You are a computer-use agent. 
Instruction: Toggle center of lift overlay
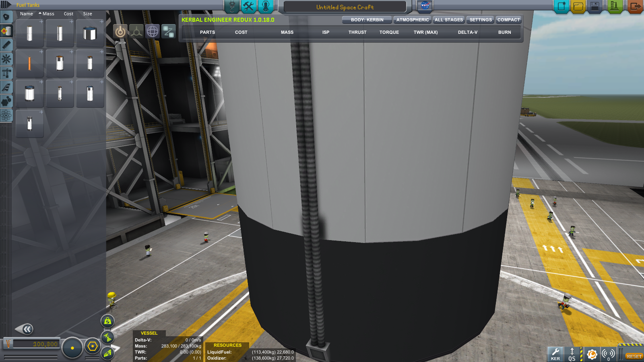(107, 353)
